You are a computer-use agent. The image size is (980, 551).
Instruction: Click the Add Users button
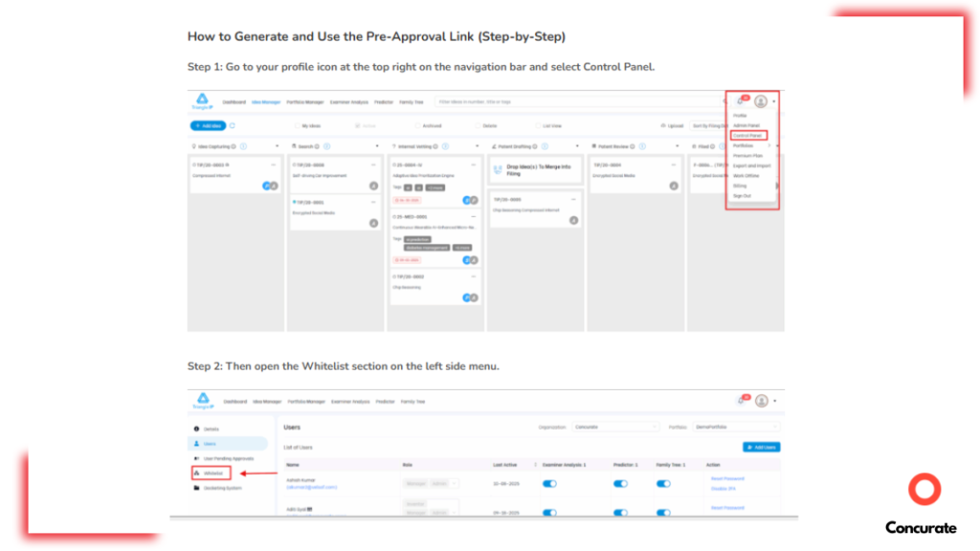(759, 447)
